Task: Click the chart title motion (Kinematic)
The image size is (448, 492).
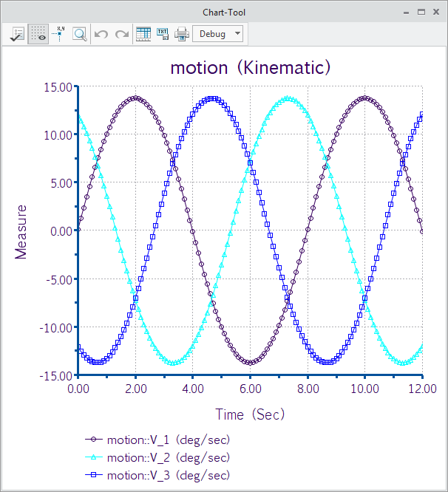Action: coord(250,68)
